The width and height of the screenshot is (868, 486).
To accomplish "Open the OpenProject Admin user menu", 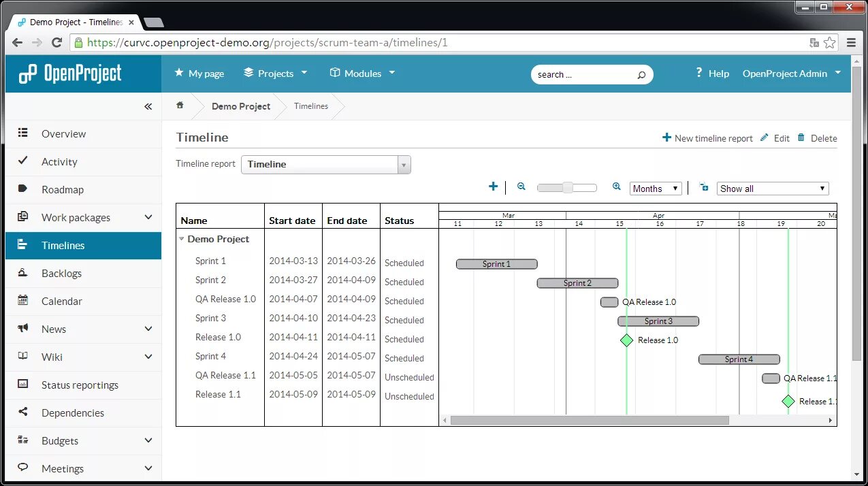I will tap(792, 73).
